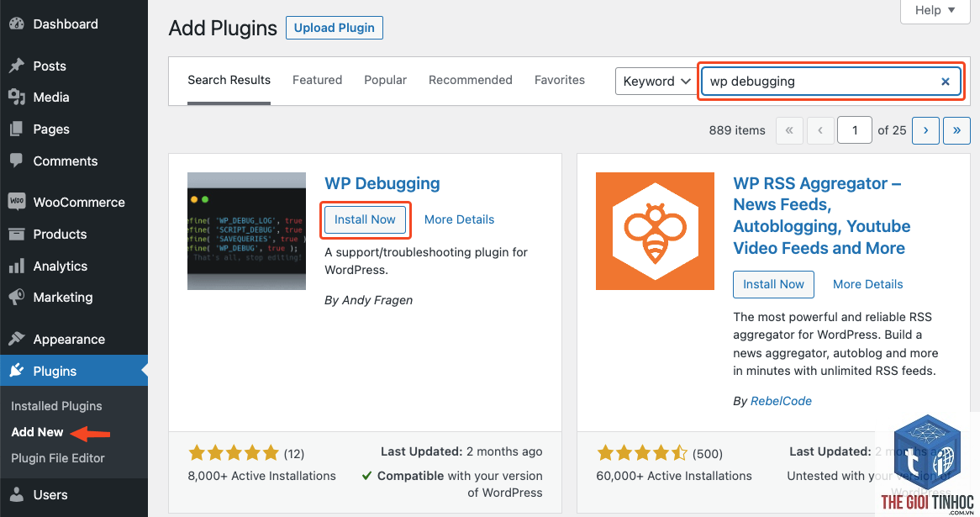Click the '8,000+ Active Installations' text
Viewport: 980px width, 517px height.
tap(262, 476)
